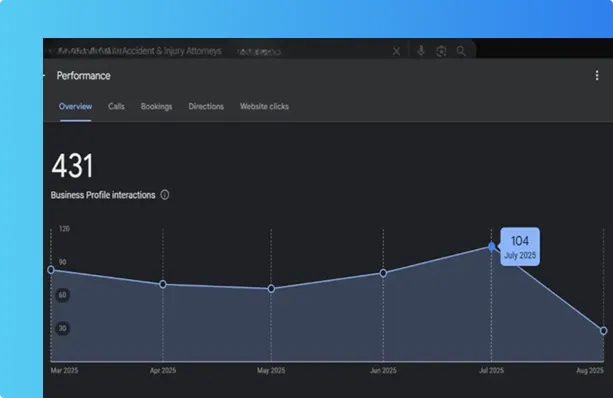Select the highlighted Jul 2025 data point
The width and height of the screenshot is (613, 398).
pyautogui.click(x=492, y=246)
